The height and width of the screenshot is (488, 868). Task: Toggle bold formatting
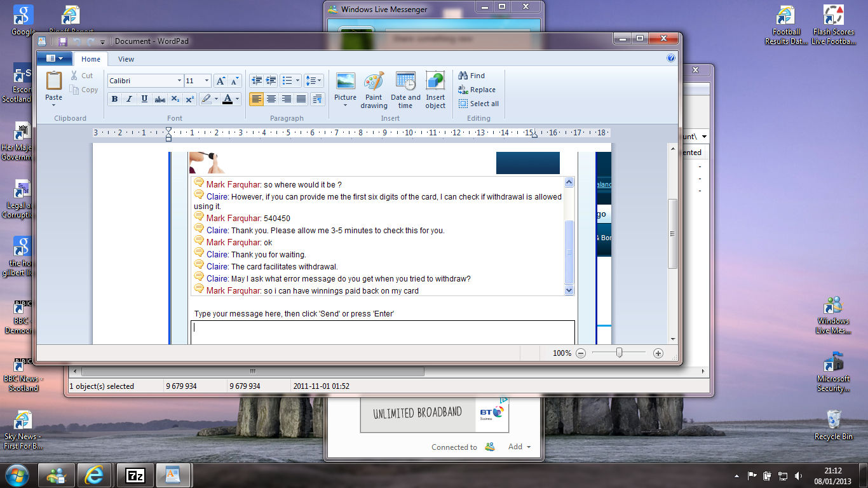coord(114,99)
